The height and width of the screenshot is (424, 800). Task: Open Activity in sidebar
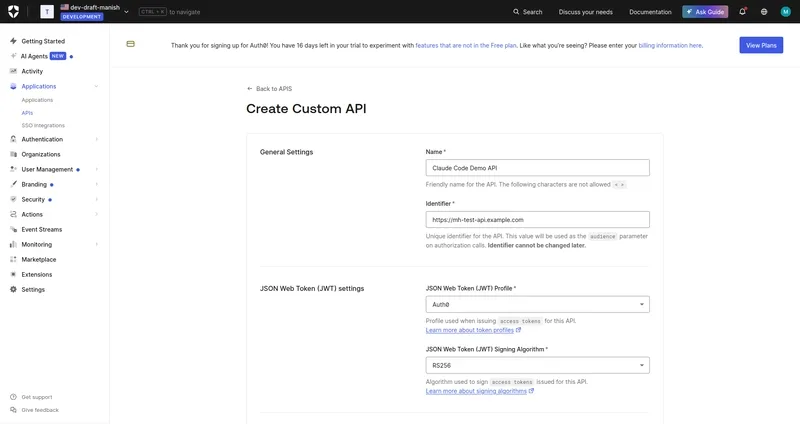click(x=32, y=71)
